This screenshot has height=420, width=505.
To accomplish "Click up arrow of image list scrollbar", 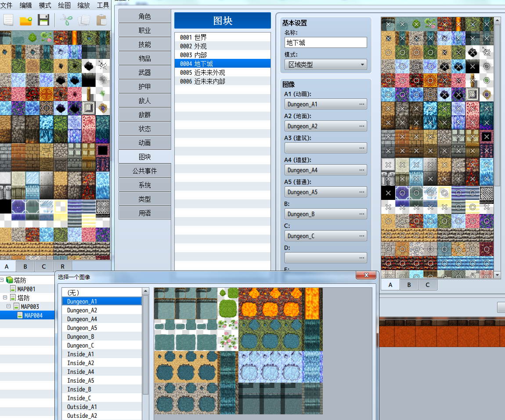I will pos(145,291).
